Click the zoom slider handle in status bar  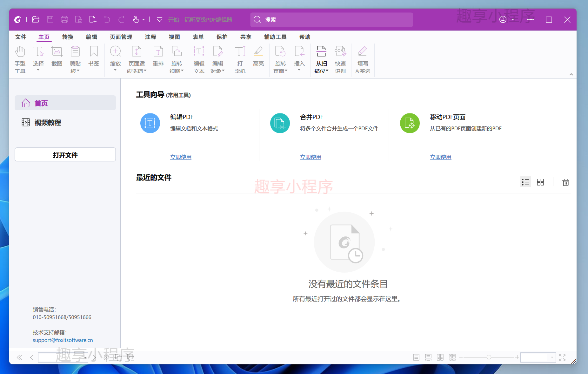click(489, 357)
